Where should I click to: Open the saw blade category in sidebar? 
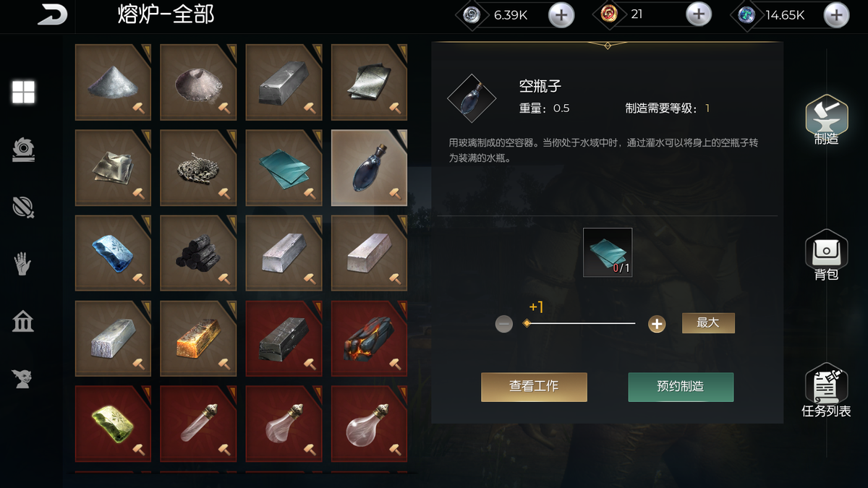(23, 149)
